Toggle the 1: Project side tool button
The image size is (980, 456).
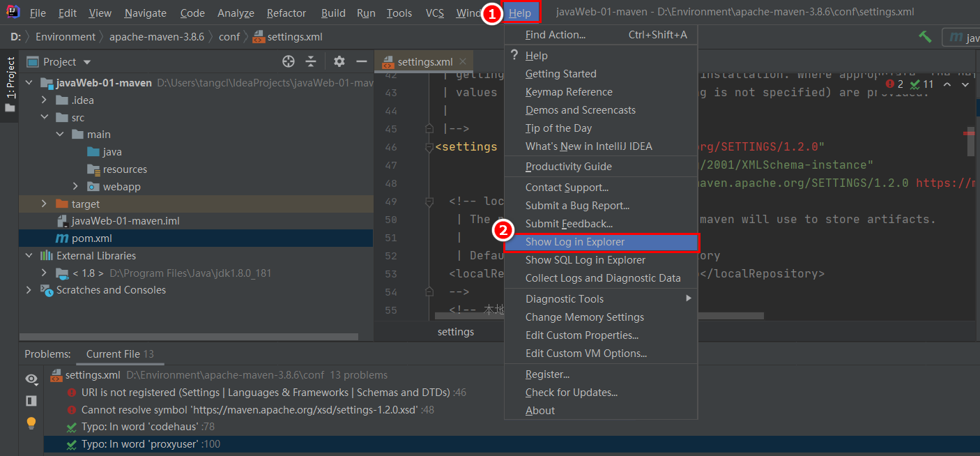click(10, 84)
